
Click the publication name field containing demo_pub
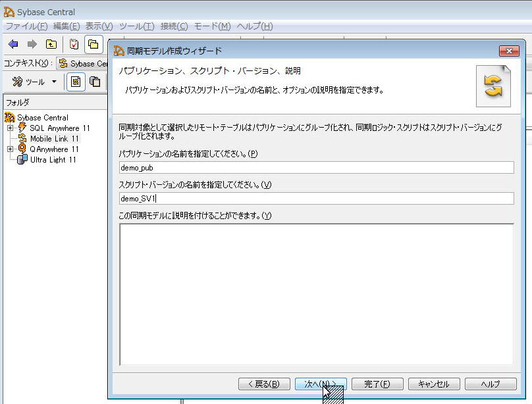click(316, 168)
